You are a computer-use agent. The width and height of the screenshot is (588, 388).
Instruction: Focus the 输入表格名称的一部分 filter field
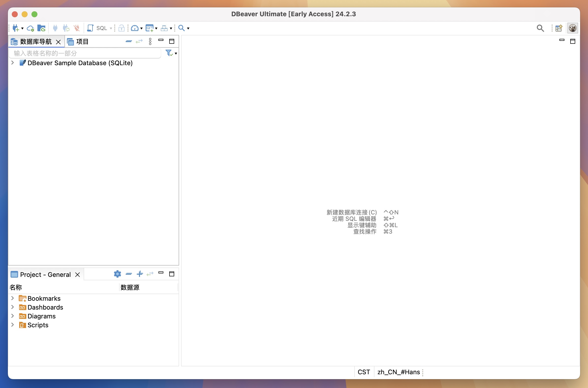click(x=85, y=53)
